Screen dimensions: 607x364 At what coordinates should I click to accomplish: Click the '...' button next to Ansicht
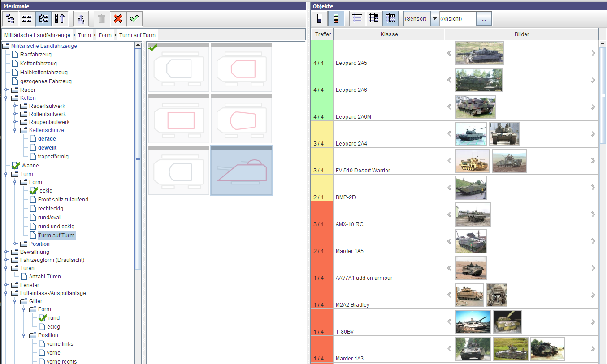tap(484, 19)
